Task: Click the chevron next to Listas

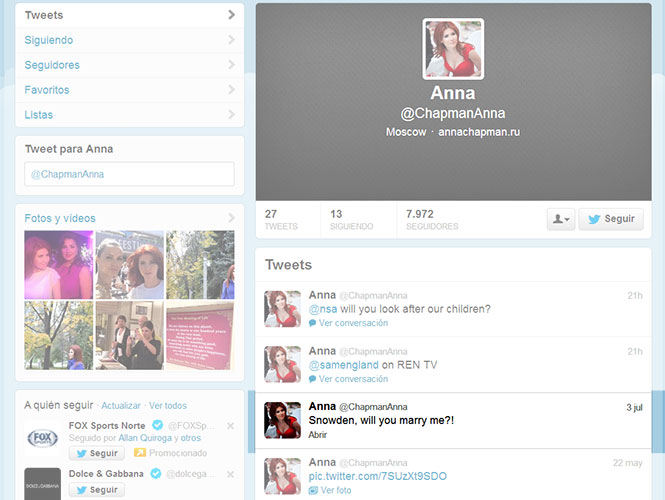Action: tap(231, 114)
